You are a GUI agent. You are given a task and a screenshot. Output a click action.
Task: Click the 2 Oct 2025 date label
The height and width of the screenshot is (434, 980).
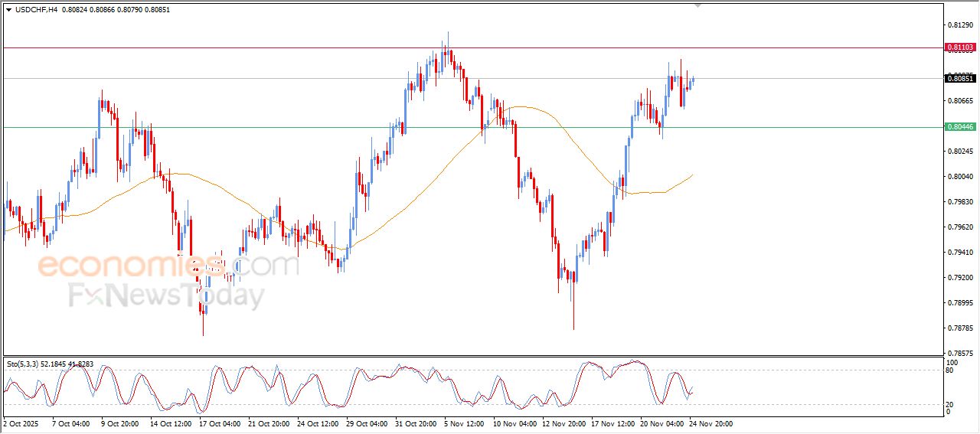[21, 423]
